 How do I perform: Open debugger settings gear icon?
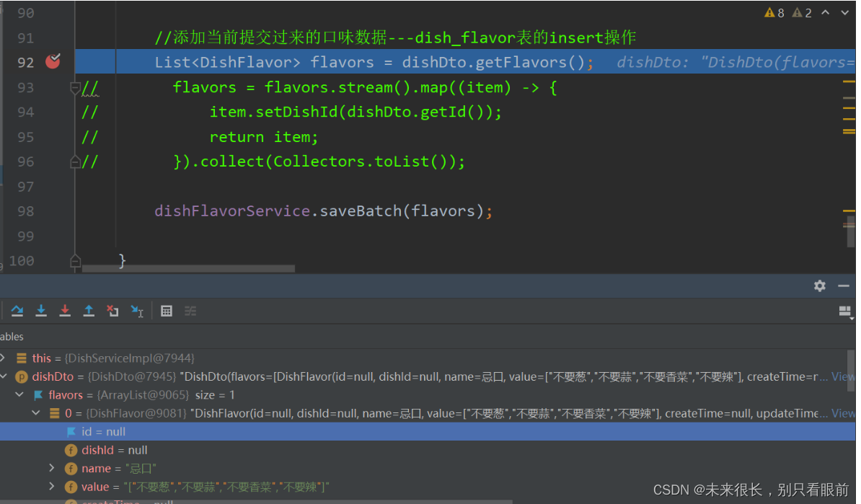pyautogui.click(x=820, y=286)
